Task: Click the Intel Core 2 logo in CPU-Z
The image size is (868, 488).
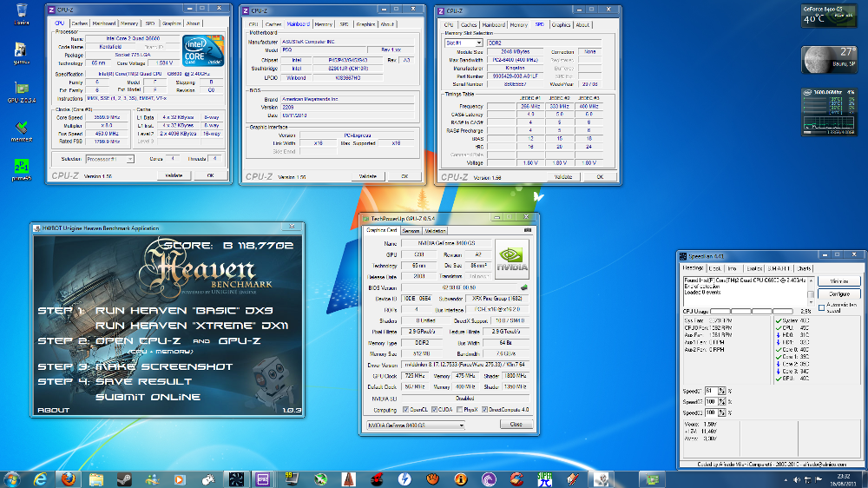Action: click(203, 51)
